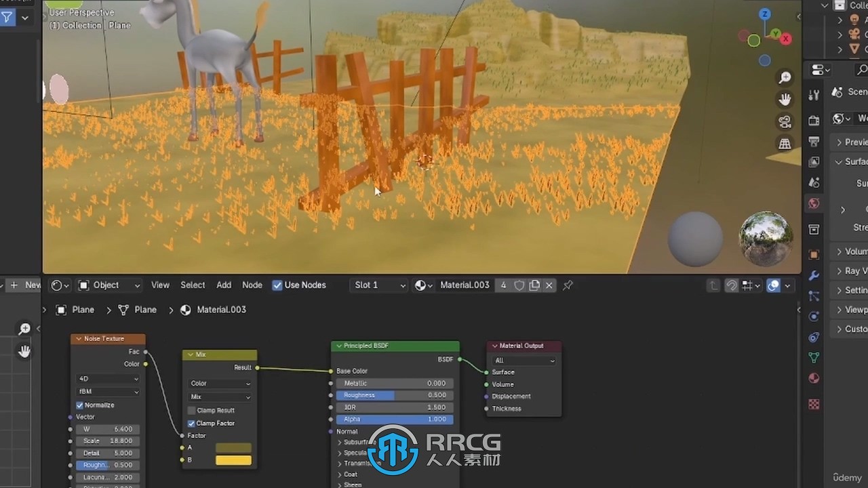Click the Mix node B yellow swatch
The image size is (868, 488).
[x=233, y=460]
